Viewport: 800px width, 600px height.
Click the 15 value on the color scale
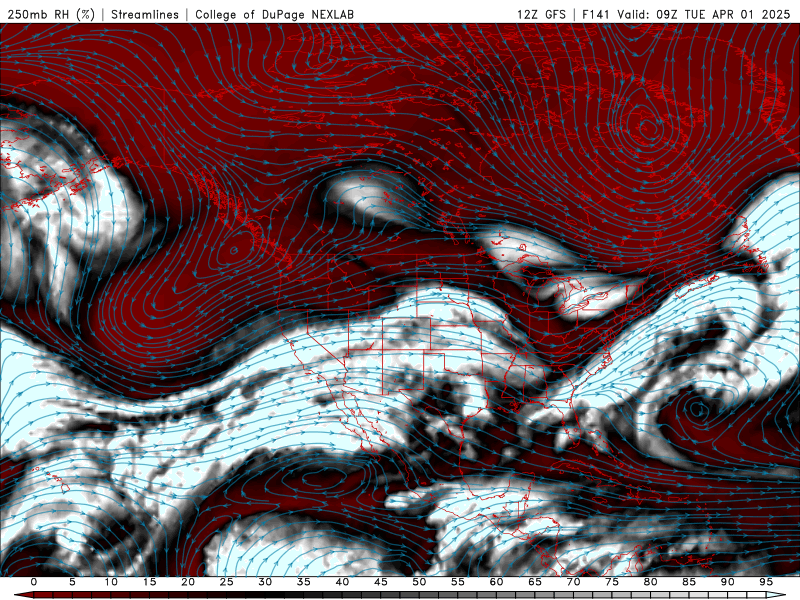[149, 582]
